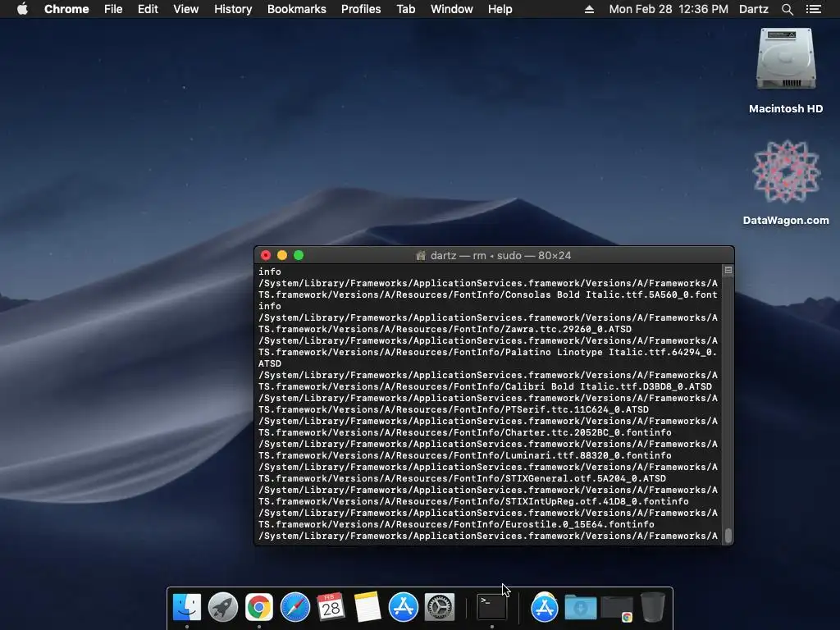Open Finder from the dock
Screen dimensions: 840x630
(x=187, y=608)
